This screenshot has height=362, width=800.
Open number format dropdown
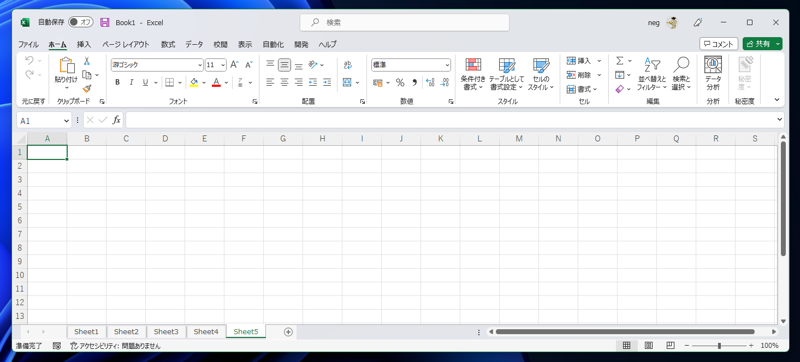point(447,65)
